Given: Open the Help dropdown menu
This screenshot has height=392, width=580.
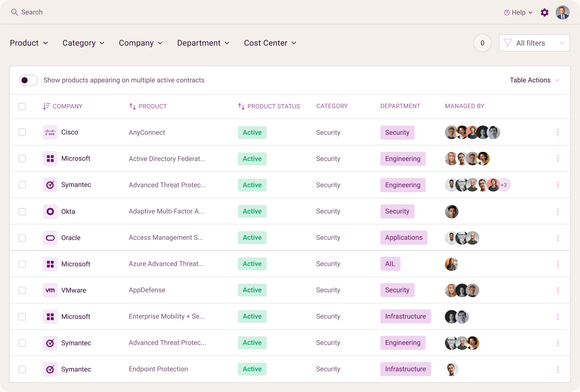Looking at the screenshot, I should [x=518, y=13].
